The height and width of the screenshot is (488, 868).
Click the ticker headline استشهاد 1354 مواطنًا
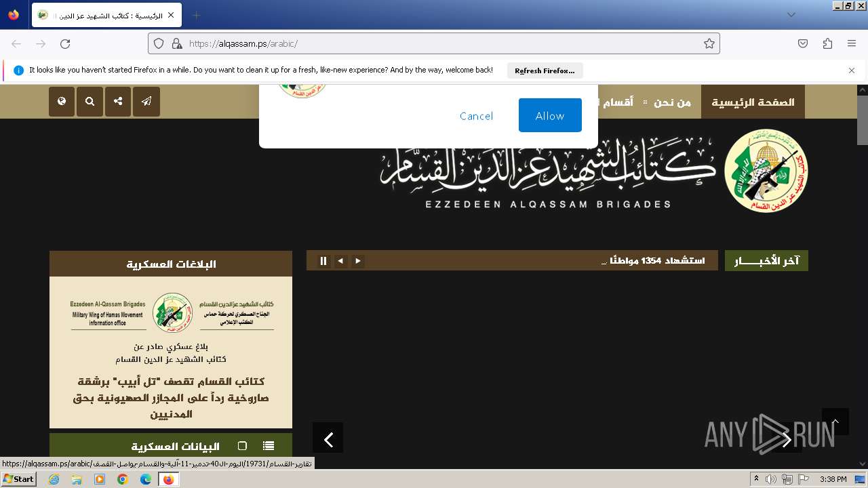(653, 261)
